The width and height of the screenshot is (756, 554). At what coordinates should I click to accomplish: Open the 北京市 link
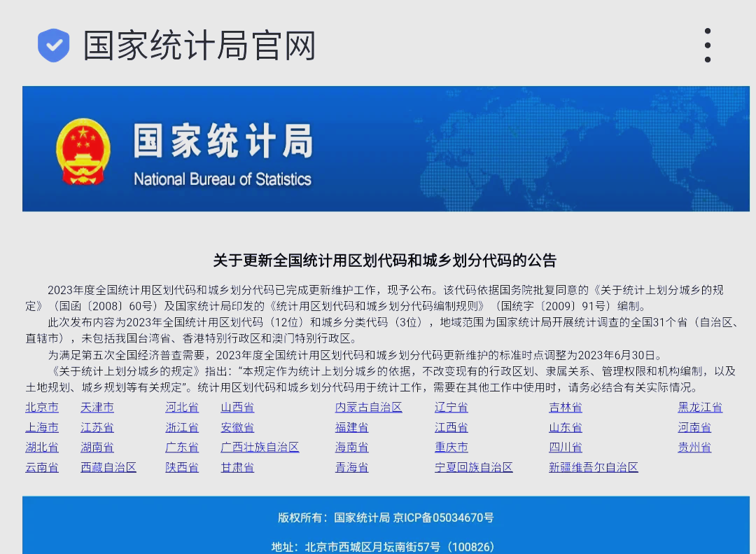pos(42,408)
